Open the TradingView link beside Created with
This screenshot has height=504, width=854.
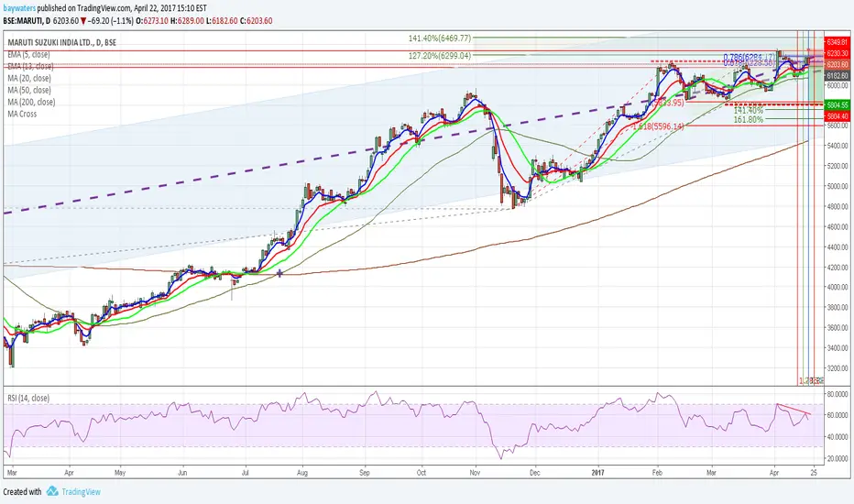click(x=82, y=491)
